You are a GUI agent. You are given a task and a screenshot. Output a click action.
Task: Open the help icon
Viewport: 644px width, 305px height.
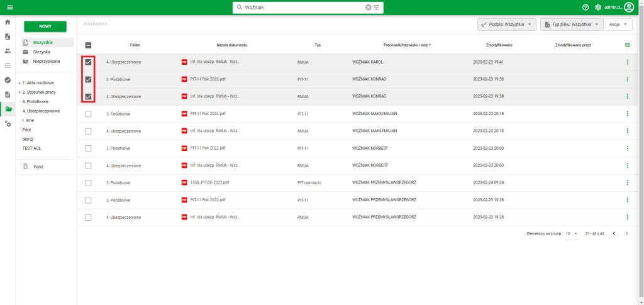coord(586,8)
